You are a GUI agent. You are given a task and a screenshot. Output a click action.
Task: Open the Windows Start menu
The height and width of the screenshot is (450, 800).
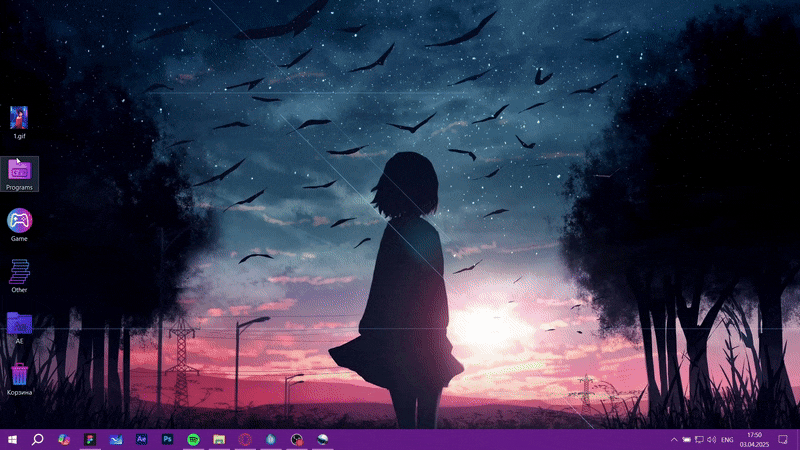point(12,439)
